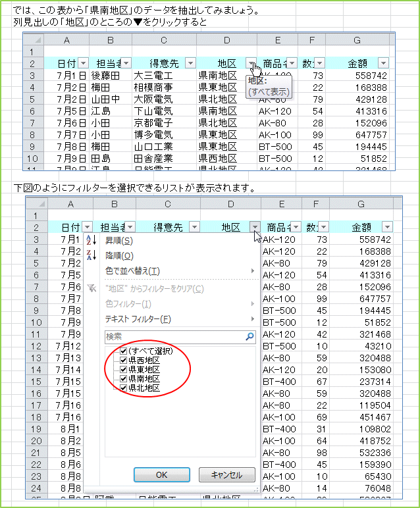The width and height of the screenshot is (420, 508).
Task: Click the clear filter funnel icon
Action: point(92,288)
